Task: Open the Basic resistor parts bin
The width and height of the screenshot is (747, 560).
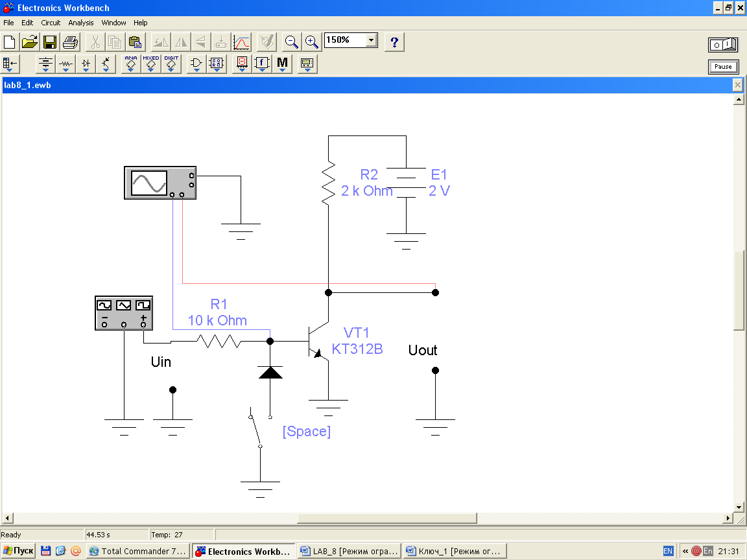Action: pos(65,64)
